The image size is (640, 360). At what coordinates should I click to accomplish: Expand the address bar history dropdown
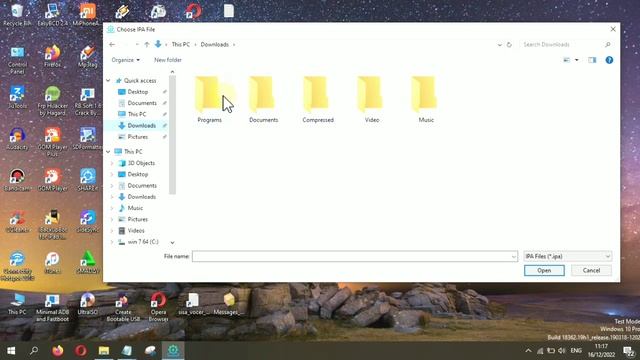click(500, 44)
